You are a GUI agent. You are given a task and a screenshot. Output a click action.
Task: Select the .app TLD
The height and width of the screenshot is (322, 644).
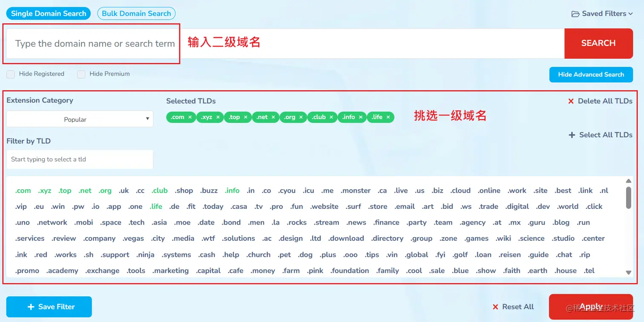tap(114, 207)
